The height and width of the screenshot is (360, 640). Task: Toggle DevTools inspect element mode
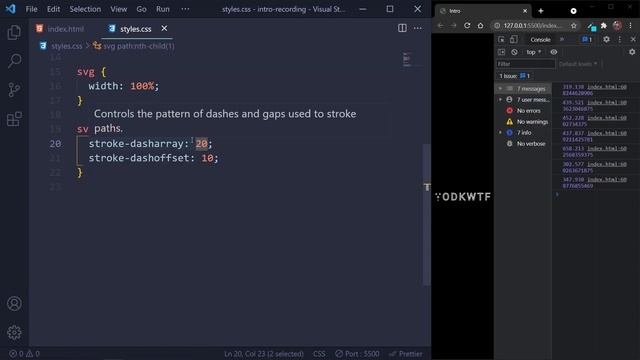click(501, 40)
